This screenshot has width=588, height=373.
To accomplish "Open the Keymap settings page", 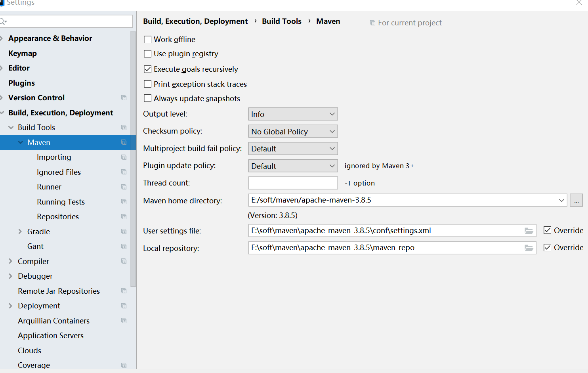I will [x=23, y=54].
